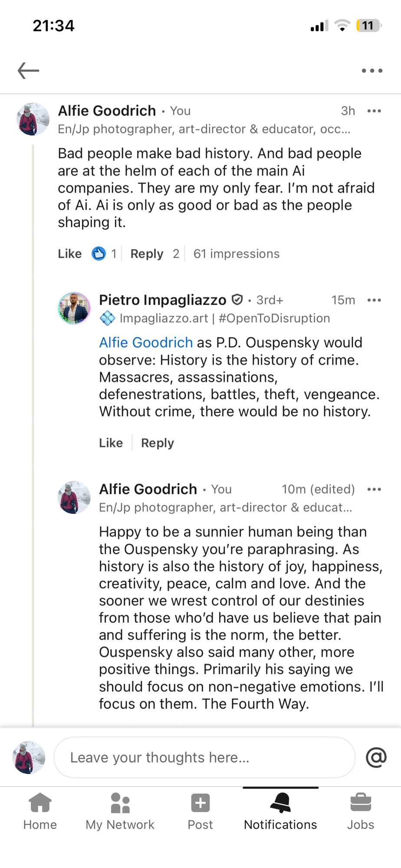Open options on Alfie's edited reply

coord(374,490)
